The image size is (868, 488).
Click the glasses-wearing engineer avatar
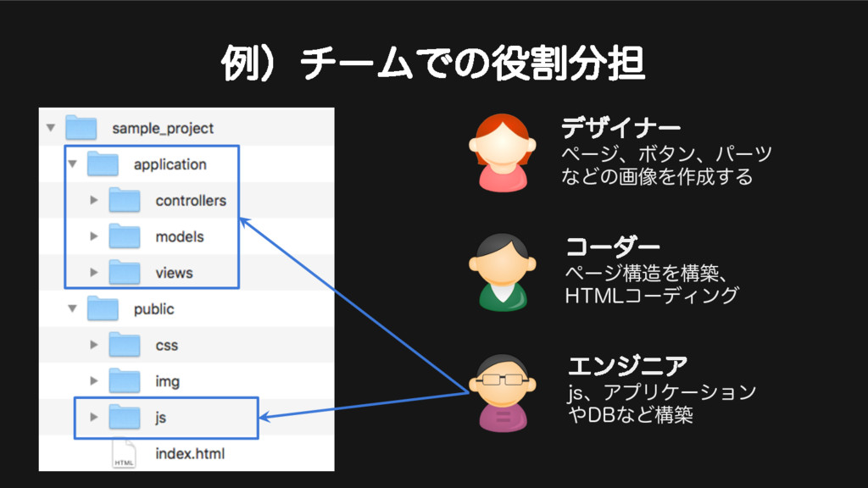(503, 393)
